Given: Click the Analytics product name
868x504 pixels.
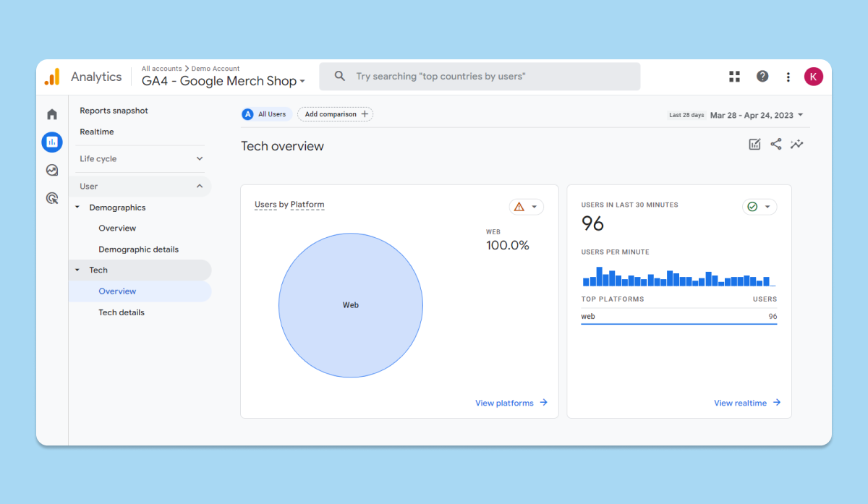Looking at the screenshot, I should pos(96,77).
